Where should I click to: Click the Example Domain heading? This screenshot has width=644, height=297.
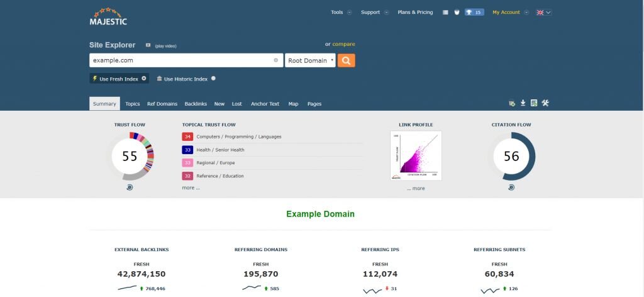(320, 214)
